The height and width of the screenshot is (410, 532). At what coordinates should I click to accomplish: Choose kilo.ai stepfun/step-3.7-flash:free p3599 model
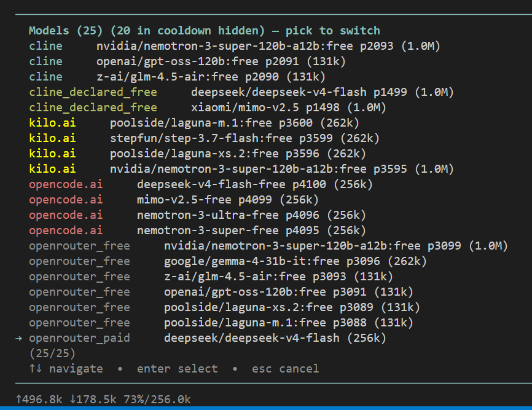point(204,138)
